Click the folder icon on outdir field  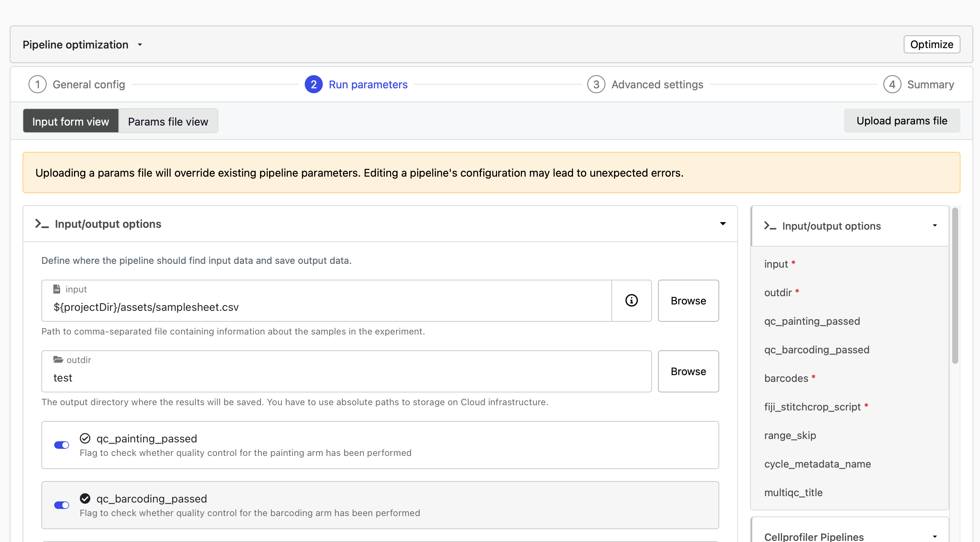point(58,359)
